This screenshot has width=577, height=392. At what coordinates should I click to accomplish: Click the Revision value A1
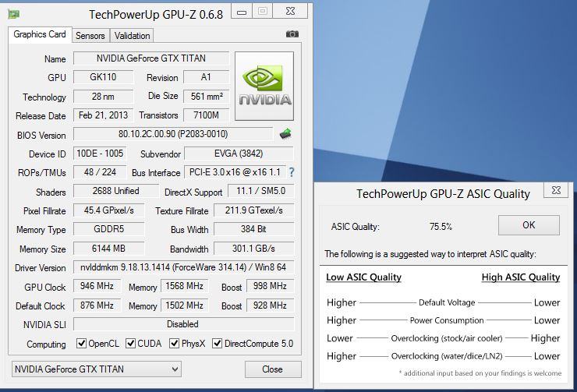pyautogui.click(x=206, y=77)
